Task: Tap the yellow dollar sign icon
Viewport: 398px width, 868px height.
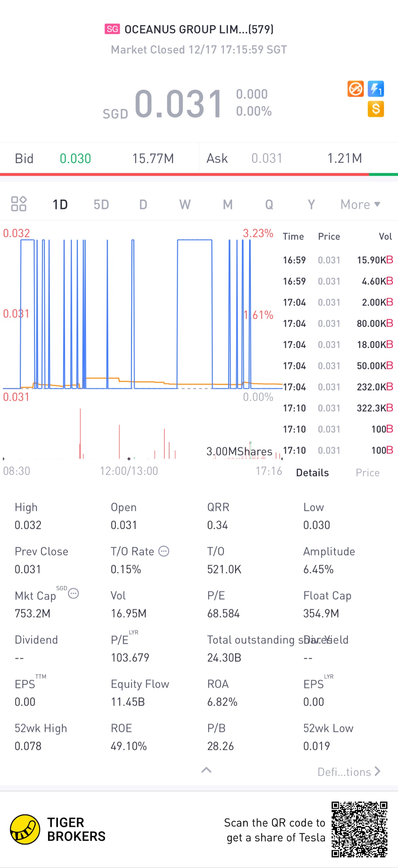Action: pyautogui.click(x=376, y=109)
